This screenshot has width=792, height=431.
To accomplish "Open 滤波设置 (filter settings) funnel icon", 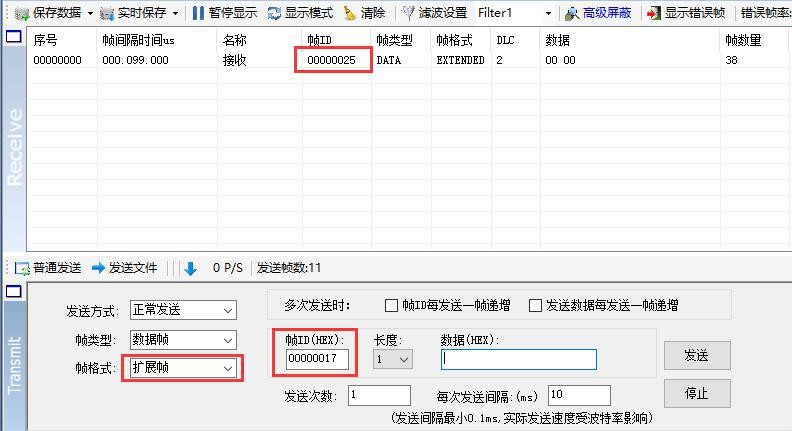I will pyautogui.click(x=408, y=13).
